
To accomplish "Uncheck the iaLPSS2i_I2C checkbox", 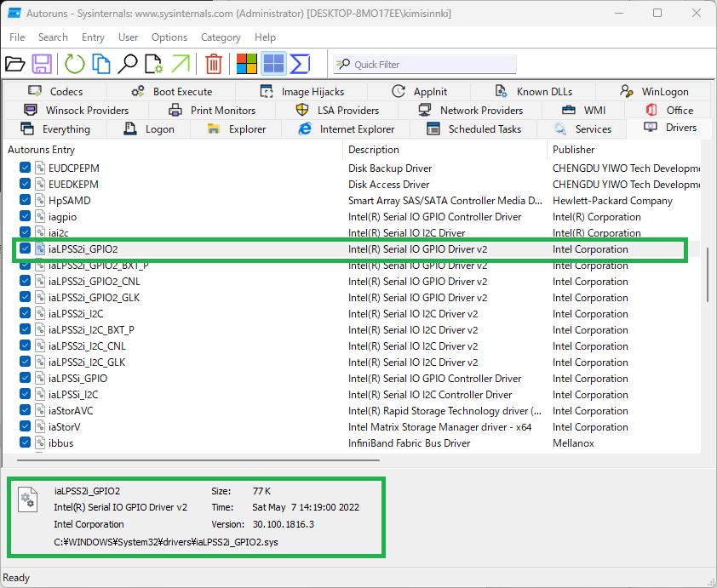I will [x=26, y=313].
